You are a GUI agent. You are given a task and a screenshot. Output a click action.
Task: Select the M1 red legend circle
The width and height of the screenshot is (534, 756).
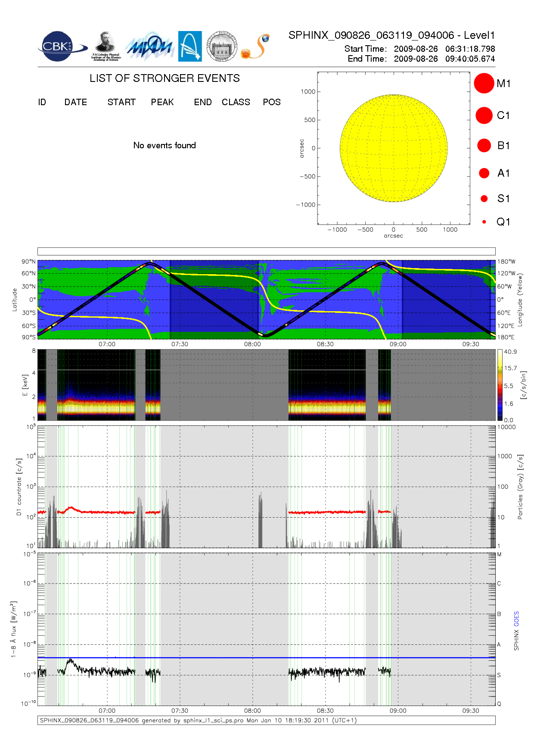tap(484, 83)
